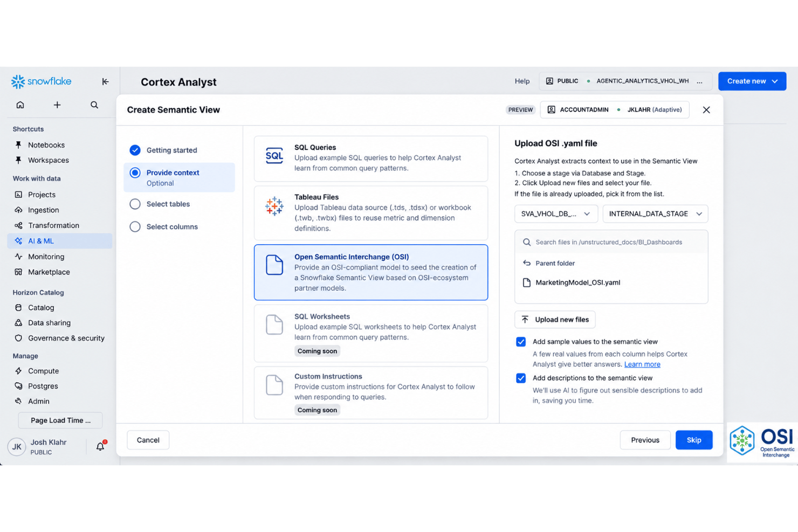Click the JK user avatar
The height and width of the screenshot is (532, 798).
coord(17,447)
